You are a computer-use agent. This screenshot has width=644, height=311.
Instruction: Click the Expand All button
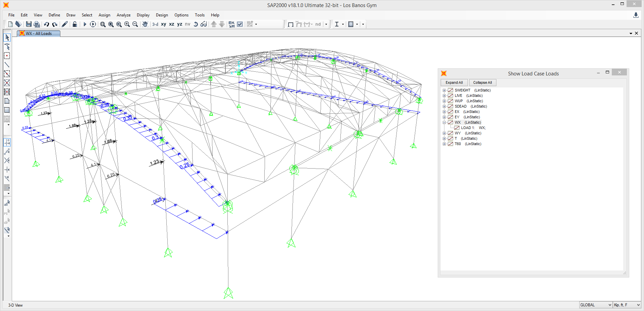coord(454,82)
